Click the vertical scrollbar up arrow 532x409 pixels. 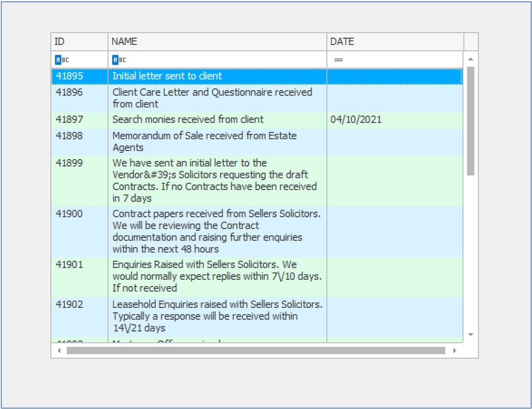tap(470, 59)
